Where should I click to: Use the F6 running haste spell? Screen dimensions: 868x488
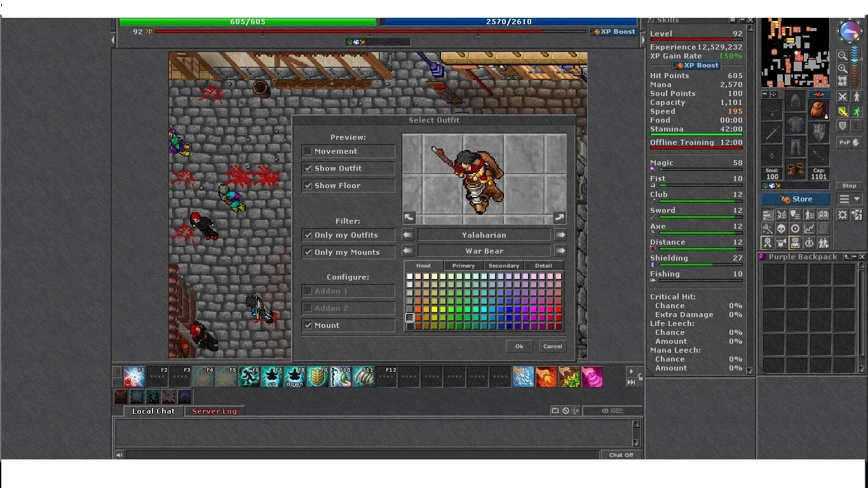point(249,376)
